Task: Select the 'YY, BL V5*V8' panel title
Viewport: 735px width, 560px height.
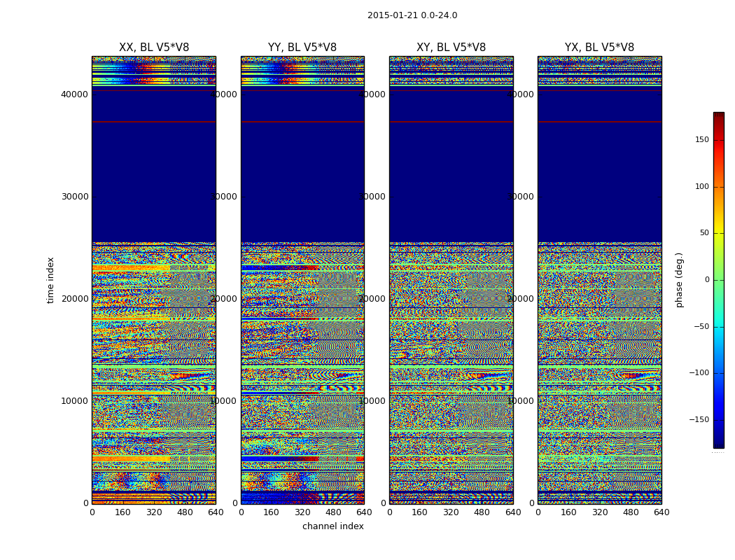Action: point(302,48)
